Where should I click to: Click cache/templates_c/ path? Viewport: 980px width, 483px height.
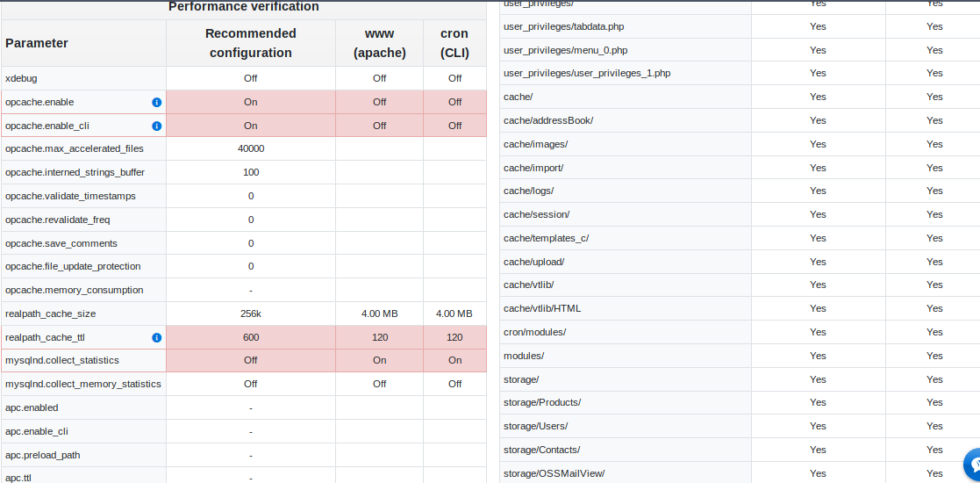tap(547, 238)
